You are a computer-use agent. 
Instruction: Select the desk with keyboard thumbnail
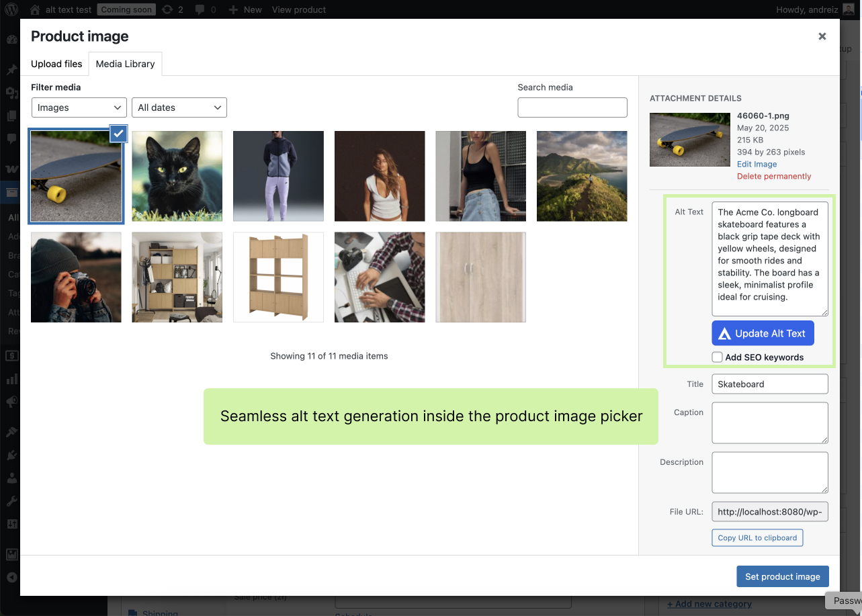click(x=380, y=277)
